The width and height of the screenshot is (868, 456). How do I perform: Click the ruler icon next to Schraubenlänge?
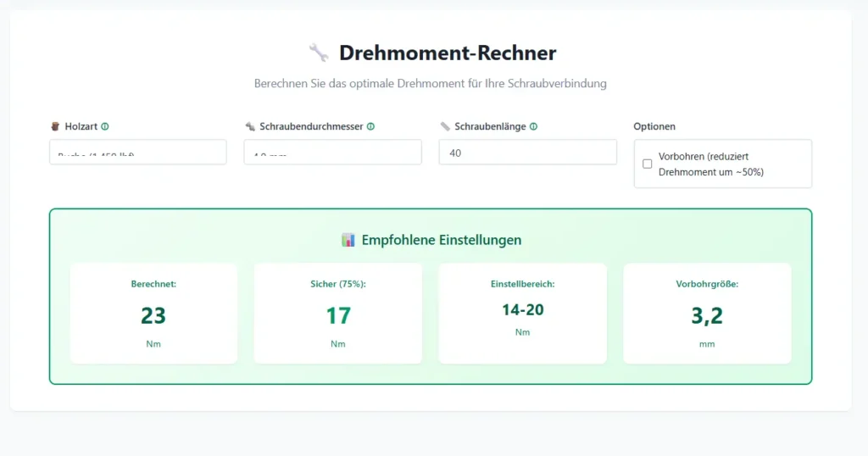(445, 126)
